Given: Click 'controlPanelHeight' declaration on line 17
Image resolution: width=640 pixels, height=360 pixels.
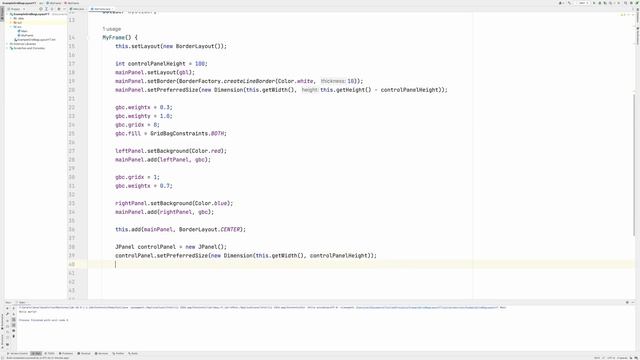Looking at the screenshot, I should (157, 63).
